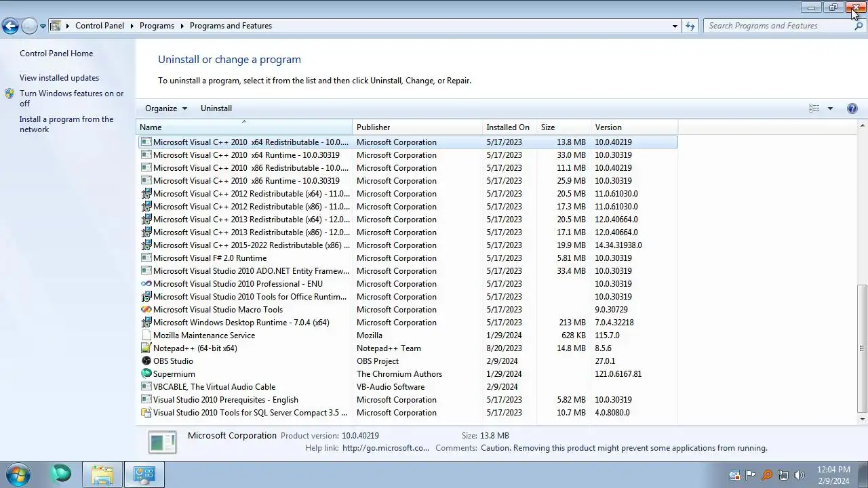Expand the arrow after Control Panel breadcrumb
Viewport: 868px width, 488px height.
pos(132,26)
